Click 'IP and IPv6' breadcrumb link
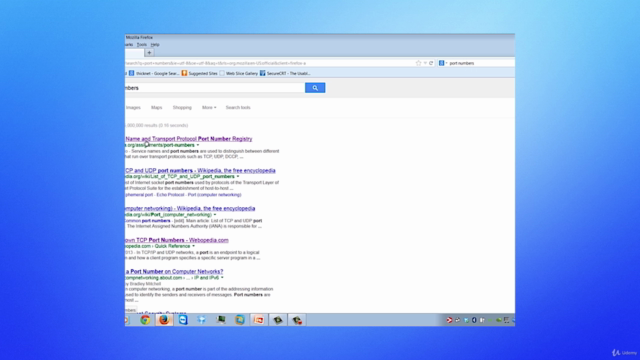This screenshot has height=360, width=640. point(207,278)
